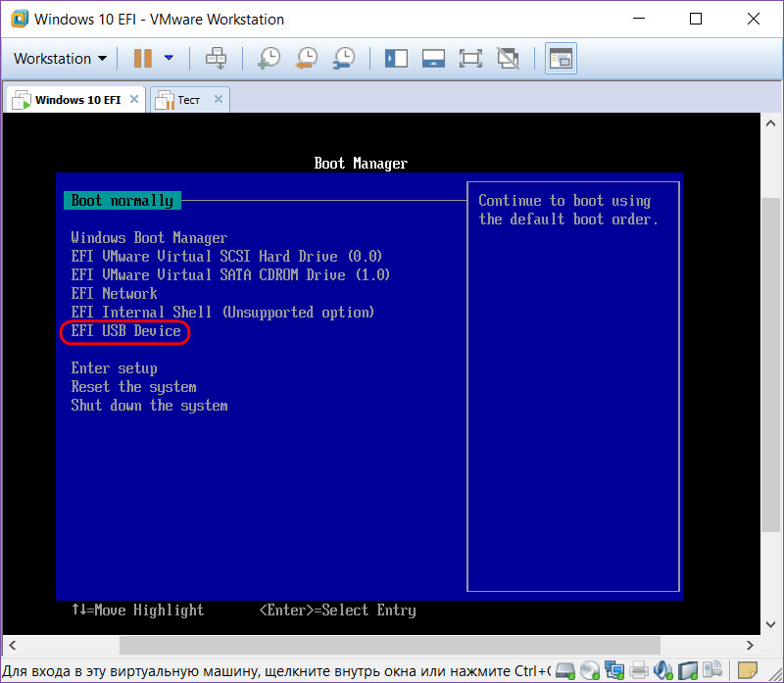The image size is (784, 683).
Task: Switch to the Тест tab
Action: (188, 100)
